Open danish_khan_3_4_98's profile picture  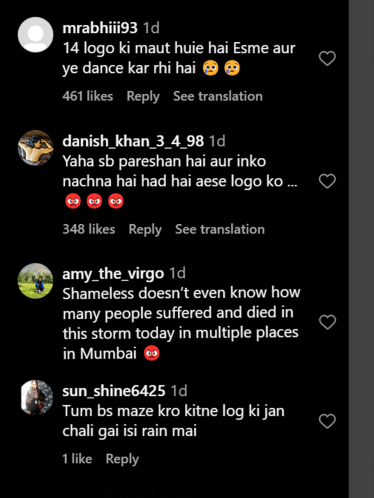[35, 148]
